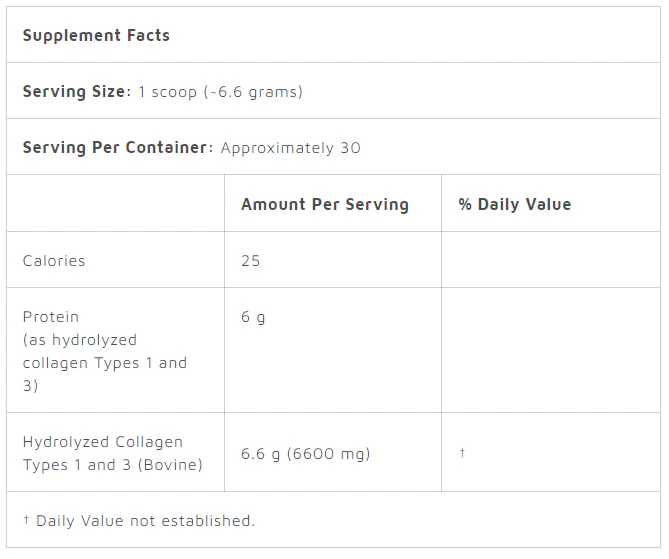Image resolution: width=669 pixels, height=559 pixels.
Task: Select the Protein row label
Action: pyautogui.click(x=51, y=317)
